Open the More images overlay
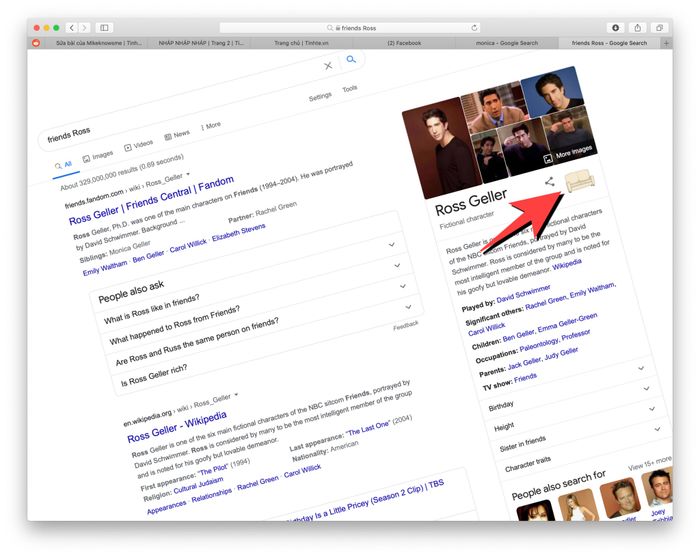Screen dimensions: 700x557 point(568,154)
